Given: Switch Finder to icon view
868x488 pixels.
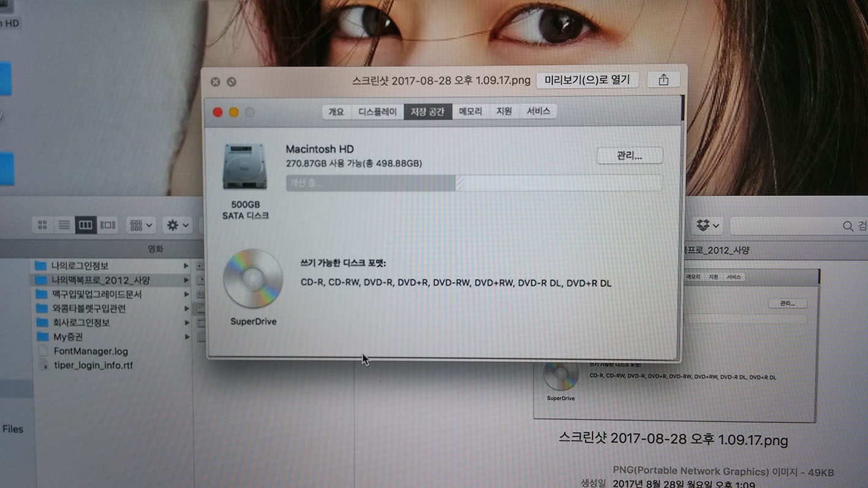Looking at the screenshot, I should pyautogui.click(x=42, y=225).
